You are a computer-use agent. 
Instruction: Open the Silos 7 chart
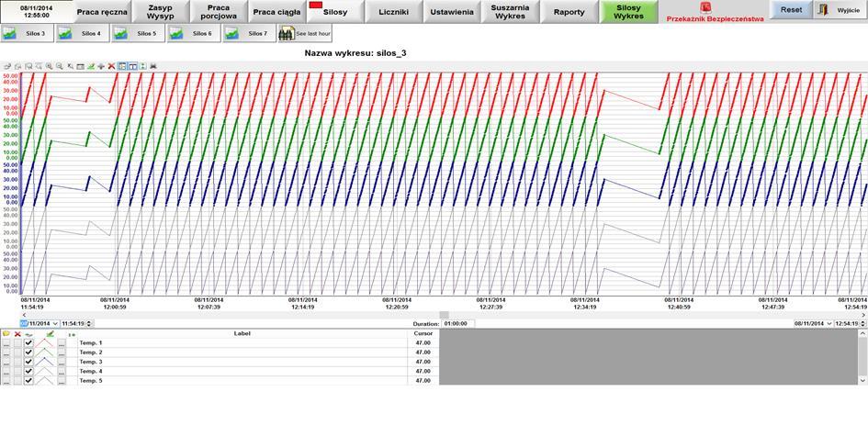[x=249, y=34]
